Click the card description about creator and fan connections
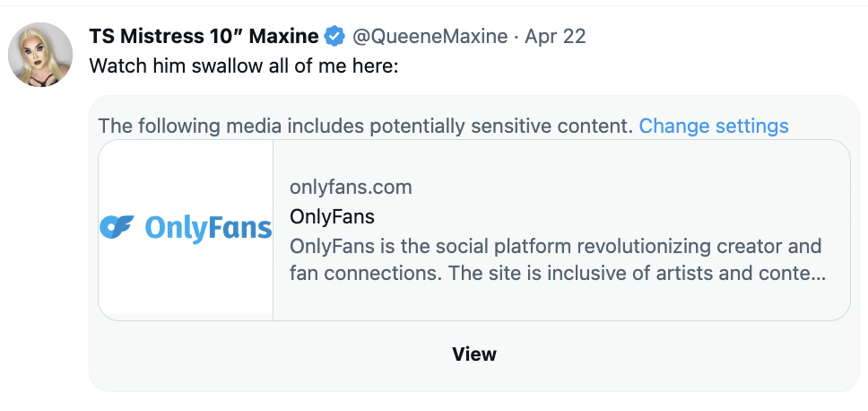Viewport: 868px width, 411px height. (x=558, y=259)
